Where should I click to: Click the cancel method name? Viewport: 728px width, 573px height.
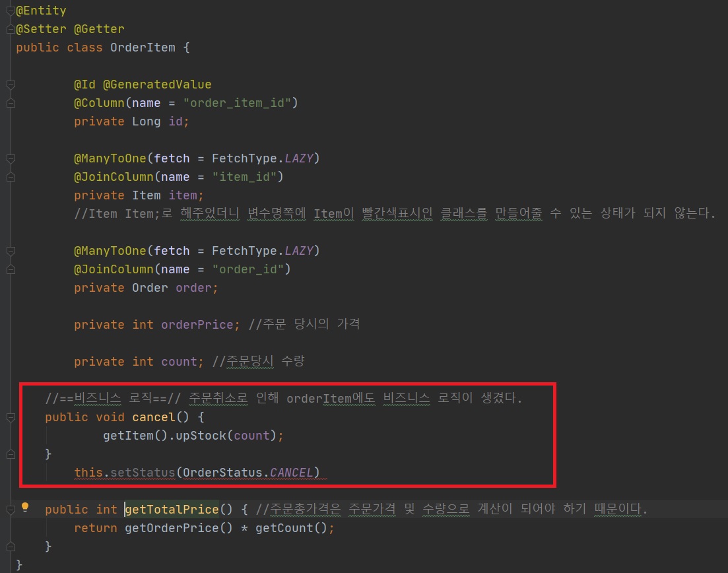[154, 417]
